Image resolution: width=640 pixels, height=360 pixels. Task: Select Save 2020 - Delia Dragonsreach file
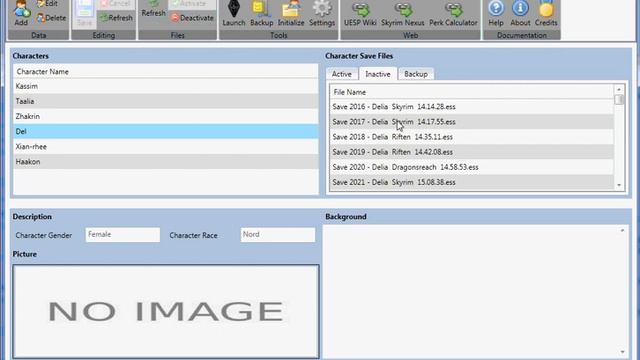[x=471, y=167]
